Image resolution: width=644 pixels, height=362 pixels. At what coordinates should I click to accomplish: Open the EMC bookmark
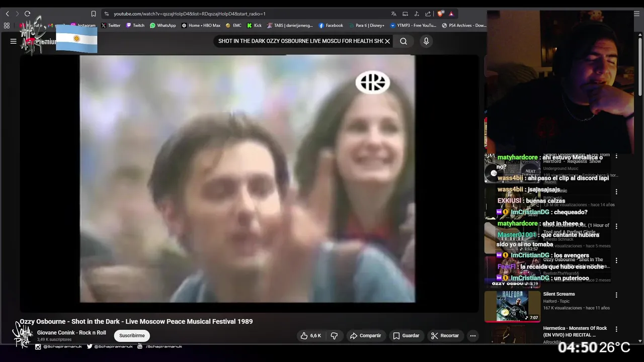[233, 25]
